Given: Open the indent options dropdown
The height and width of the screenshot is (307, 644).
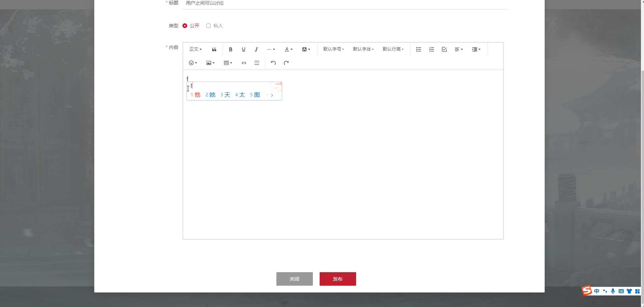Looking at the screenshot, I should pyautogui.click(x=476, y=49).
